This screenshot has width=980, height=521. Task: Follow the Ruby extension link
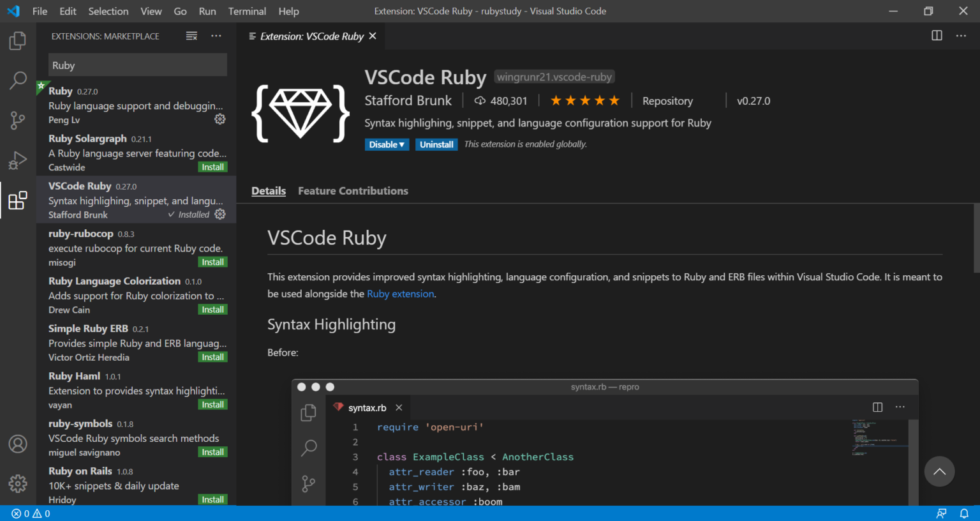click(x=400, y=294)
